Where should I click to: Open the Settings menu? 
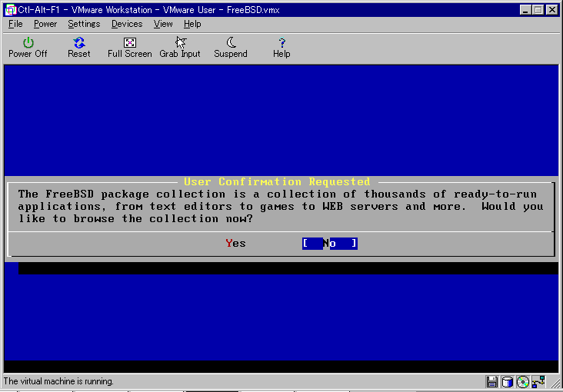click(84, 24)
